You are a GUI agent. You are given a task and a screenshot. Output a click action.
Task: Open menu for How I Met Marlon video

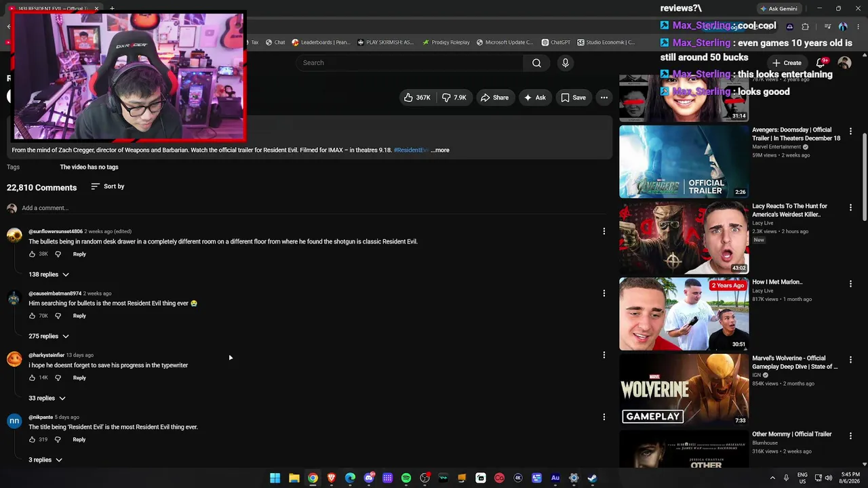pos(850,283)
